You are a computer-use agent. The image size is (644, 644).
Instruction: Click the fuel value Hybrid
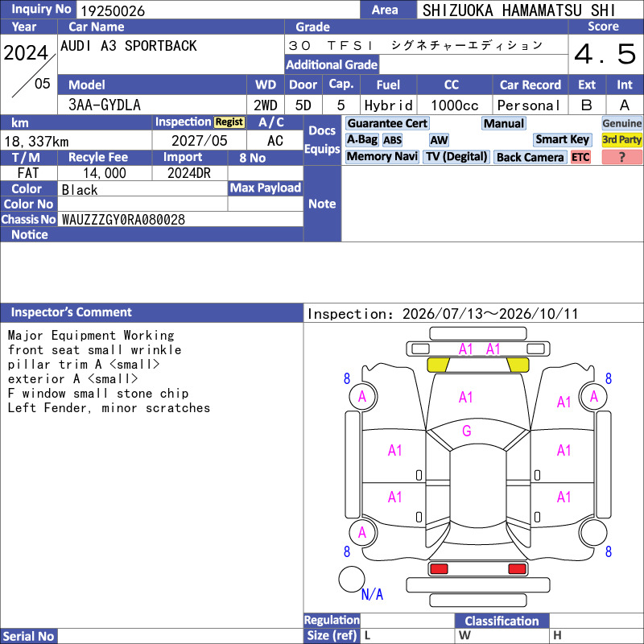tap(388, 105)
